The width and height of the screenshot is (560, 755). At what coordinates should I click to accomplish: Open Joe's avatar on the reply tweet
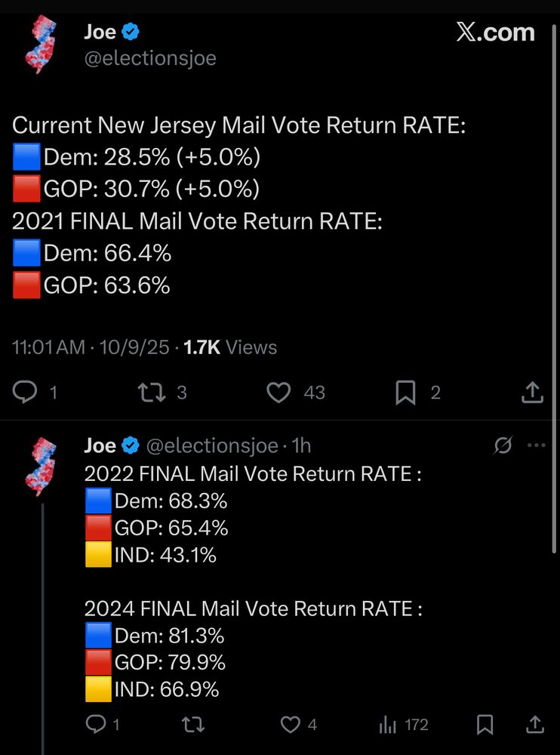click(x=40, y=461)
